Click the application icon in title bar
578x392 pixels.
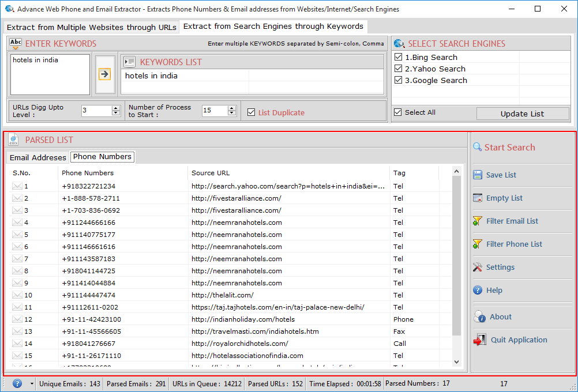click(10, 9)
